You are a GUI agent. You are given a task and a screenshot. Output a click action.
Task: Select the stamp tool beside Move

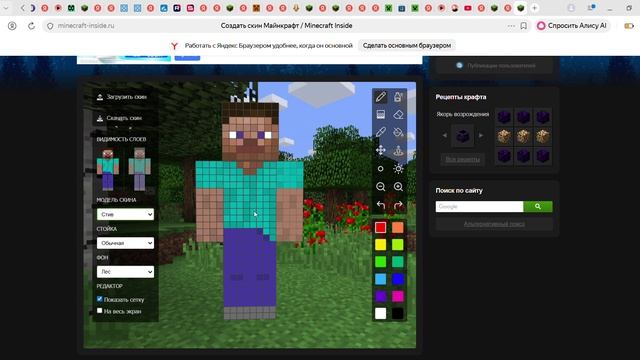tap(398, 150)
